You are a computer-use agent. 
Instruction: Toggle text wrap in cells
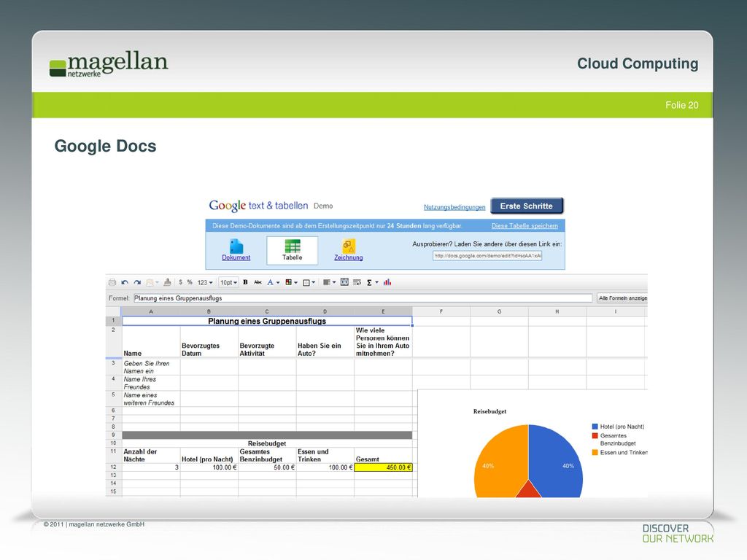(x=357, y=282)
